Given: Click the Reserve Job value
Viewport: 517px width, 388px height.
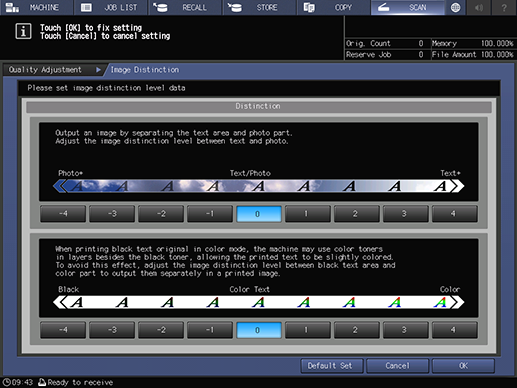Looking at the screenshot, I should (x=421, y=55).
